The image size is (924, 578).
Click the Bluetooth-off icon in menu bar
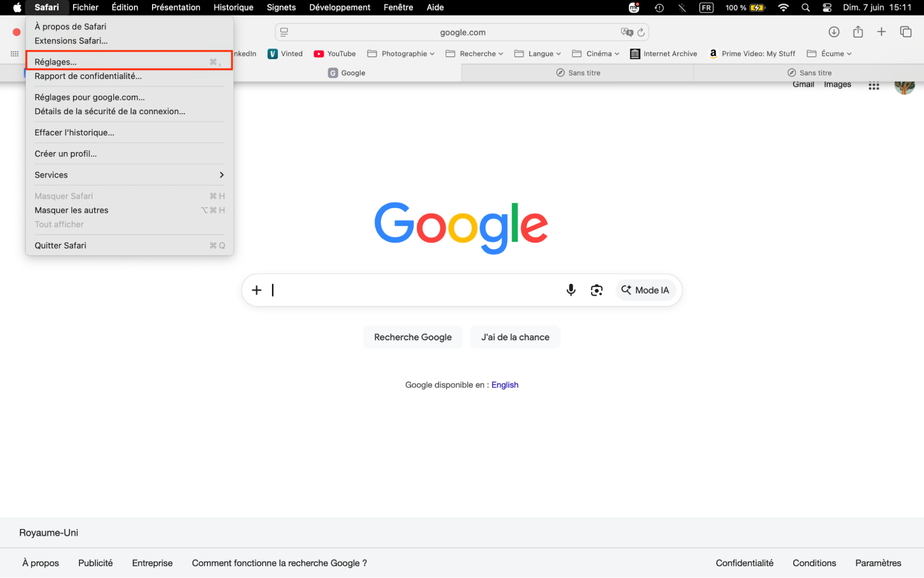682,7
